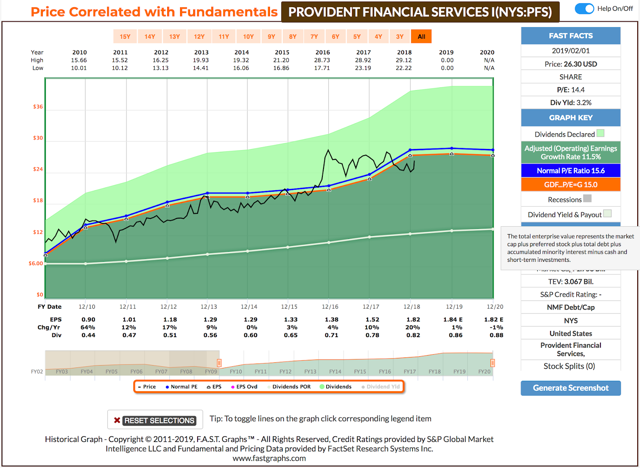Click the Generate Screenshot button
Viewport: 640px width, 468px height.
click(571, 388)
